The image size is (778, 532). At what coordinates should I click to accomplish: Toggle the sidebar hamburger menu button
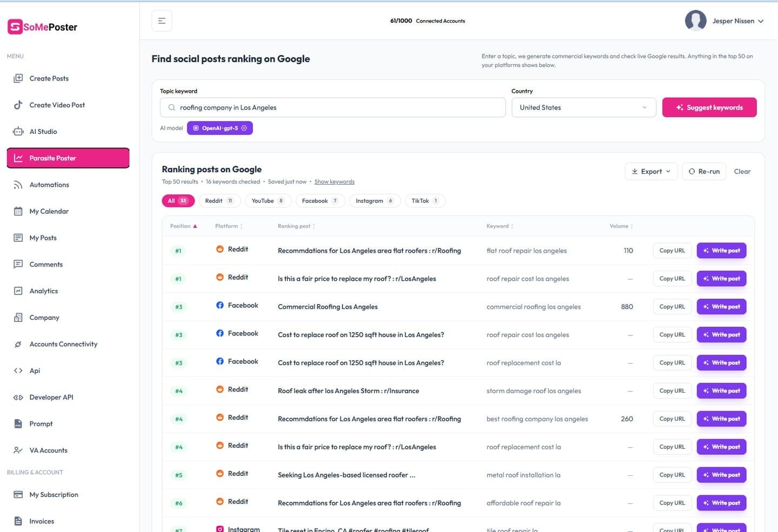point(162,21)
